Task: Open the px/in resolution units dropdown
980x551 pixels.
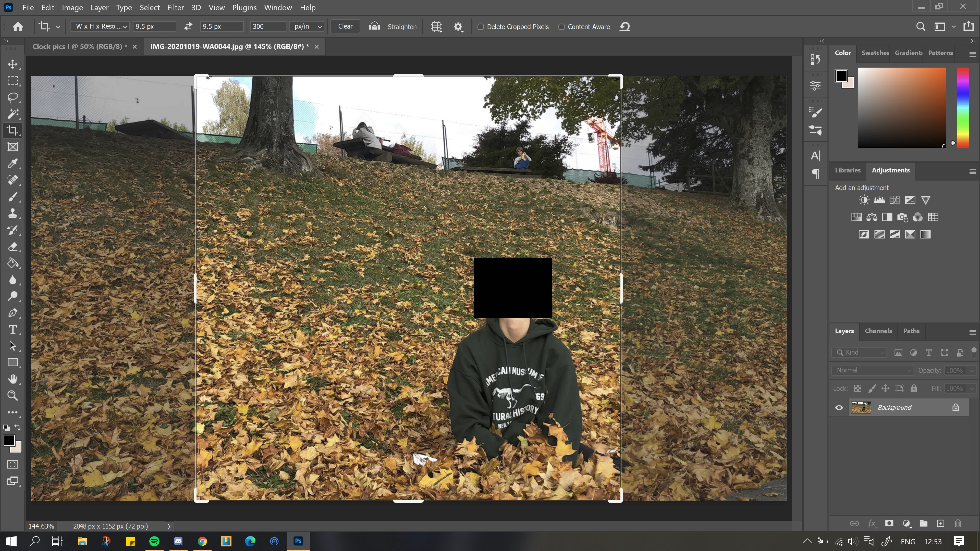Action: [307, 27]
